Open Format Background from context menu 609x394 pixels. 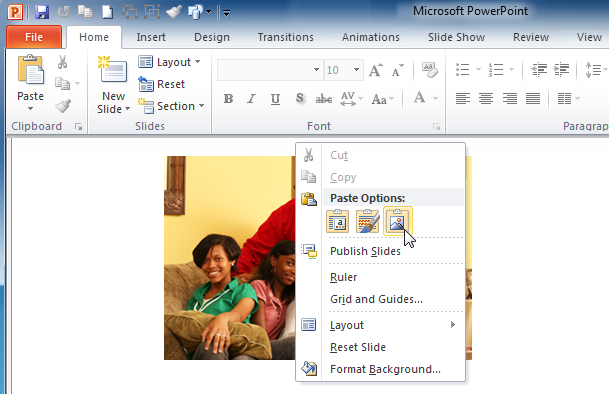tap(381, 369)
